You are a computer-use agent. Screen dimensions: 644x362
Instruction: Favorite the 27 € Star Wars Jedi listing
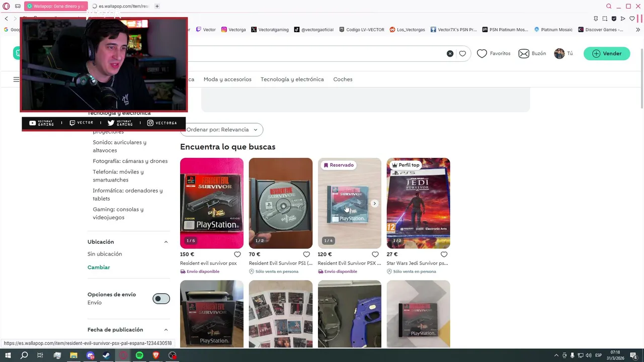(x=444, y=254)
